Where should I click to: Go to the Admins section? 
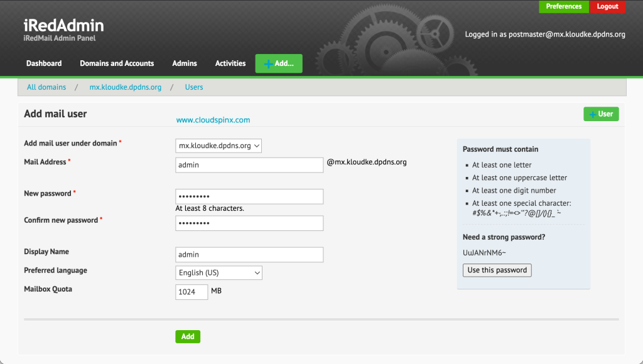185,63
